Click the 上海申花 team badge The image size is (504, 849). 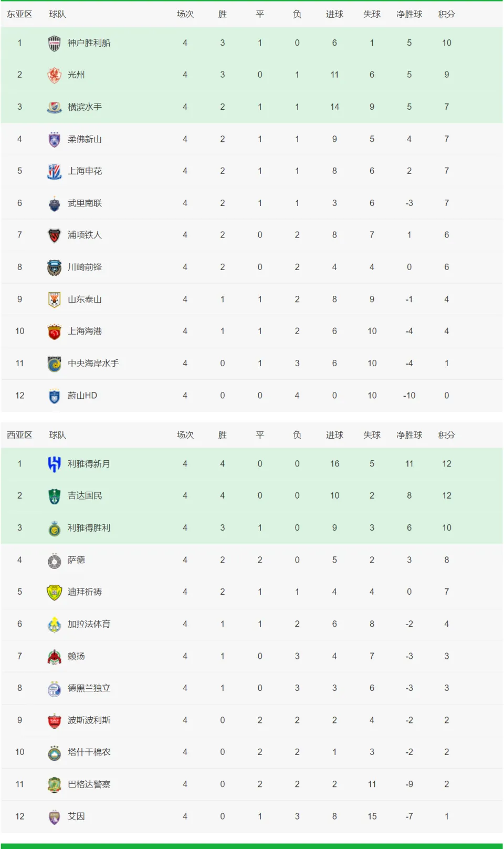54,171
